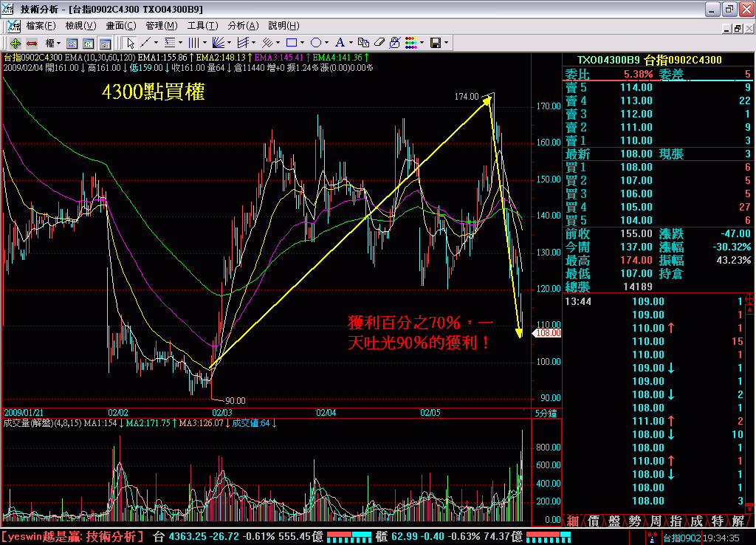Screen dimensions: 756x545
Task: Switch to the 周 tab
Action: click(656, 521)
